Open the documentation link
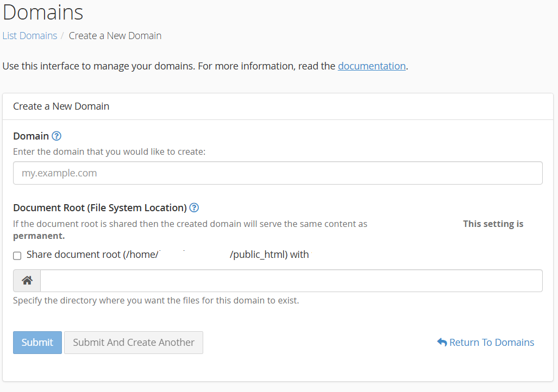The image size is (558, 392). [x=372, y=66]
